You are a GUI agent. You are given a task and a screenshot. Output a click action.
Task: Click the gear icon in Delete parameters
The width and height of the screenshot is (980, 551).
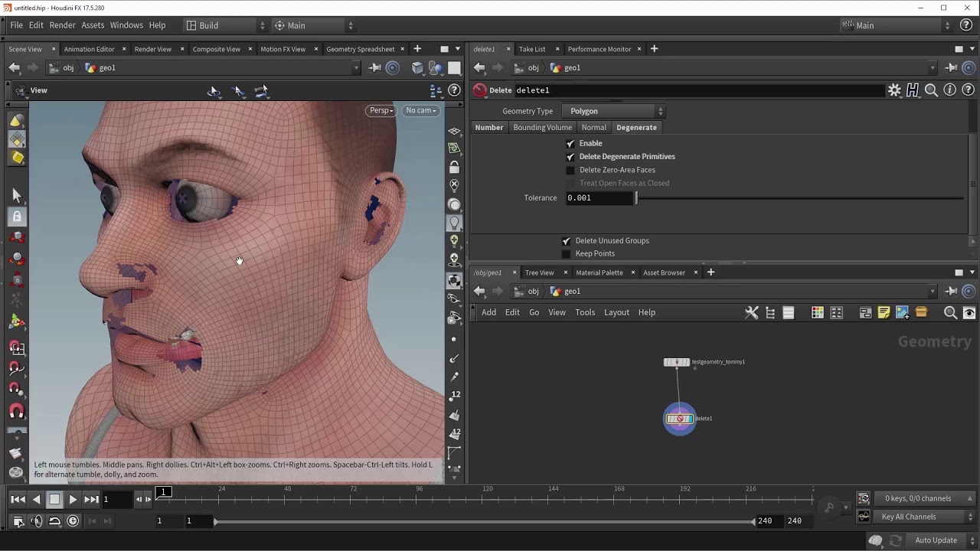tap(894, 90)
